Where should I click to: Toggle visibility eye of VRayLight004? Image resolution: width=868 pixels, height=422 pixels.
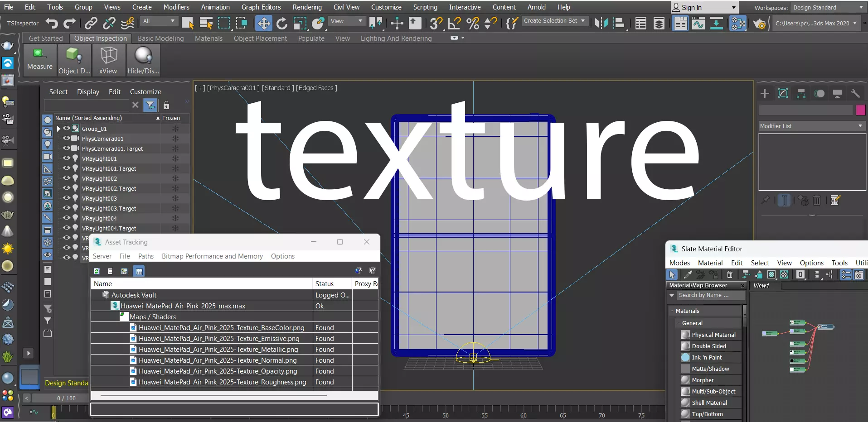67,218
